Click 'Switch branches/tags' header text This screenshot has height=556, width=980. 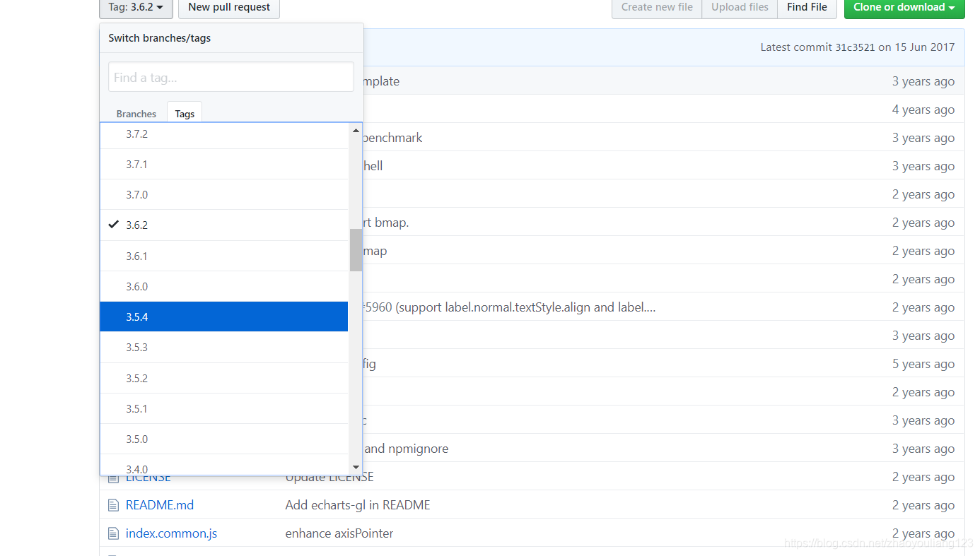click(160, 38)
